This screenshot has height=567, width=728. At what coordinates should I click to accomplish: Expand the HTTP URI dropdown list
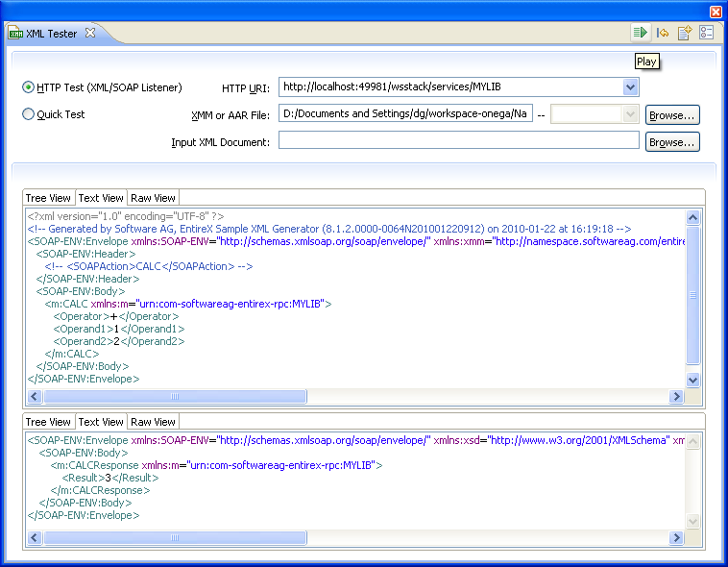[630, 86]
